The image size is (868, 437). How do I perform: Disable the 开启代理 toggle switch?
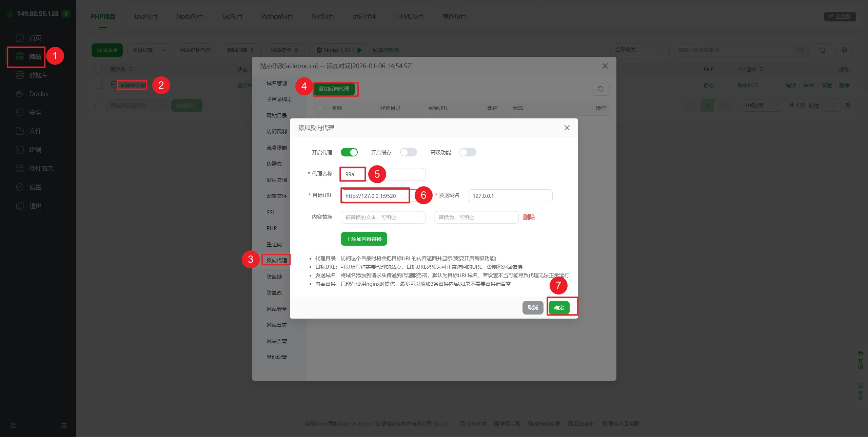349,152
